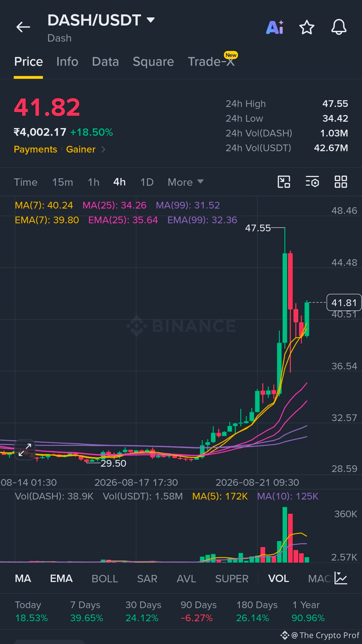Tap the MA(99) 31.52 indicator label

[x=188, y=205]
